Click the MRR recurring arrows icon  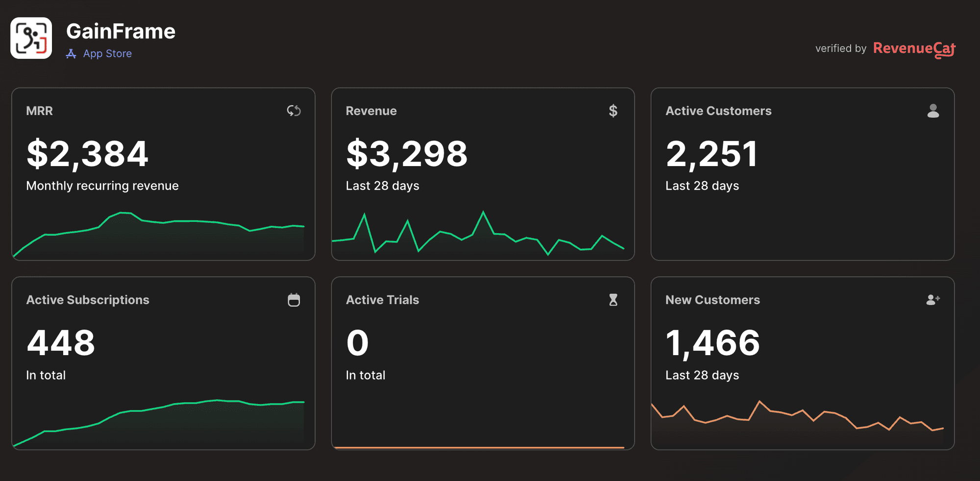[x=294, y=111]
